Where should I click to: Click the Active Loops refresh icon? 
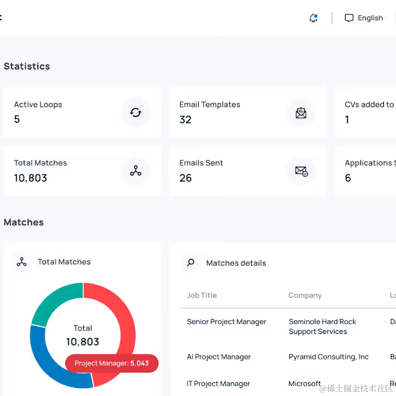point(136,113)
